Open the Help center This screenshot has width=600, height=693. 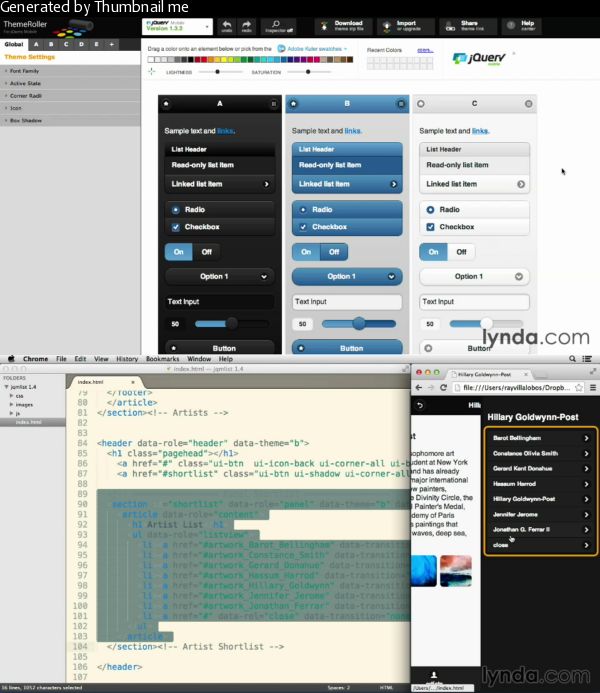click(522, 26)
